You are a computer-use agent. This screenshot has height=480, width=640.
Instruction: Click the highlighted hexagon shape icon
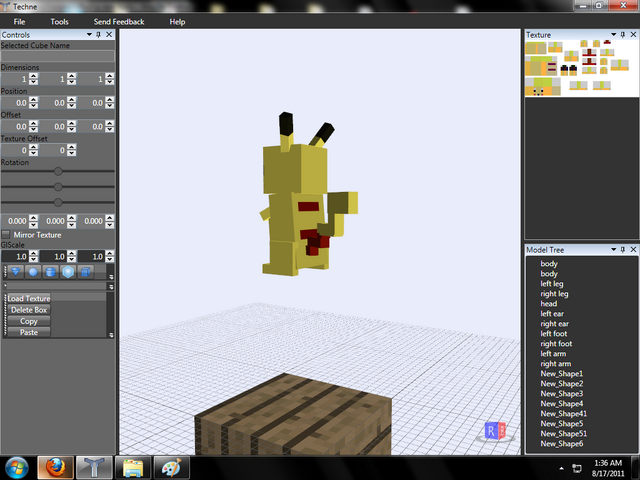coord(68,272)
